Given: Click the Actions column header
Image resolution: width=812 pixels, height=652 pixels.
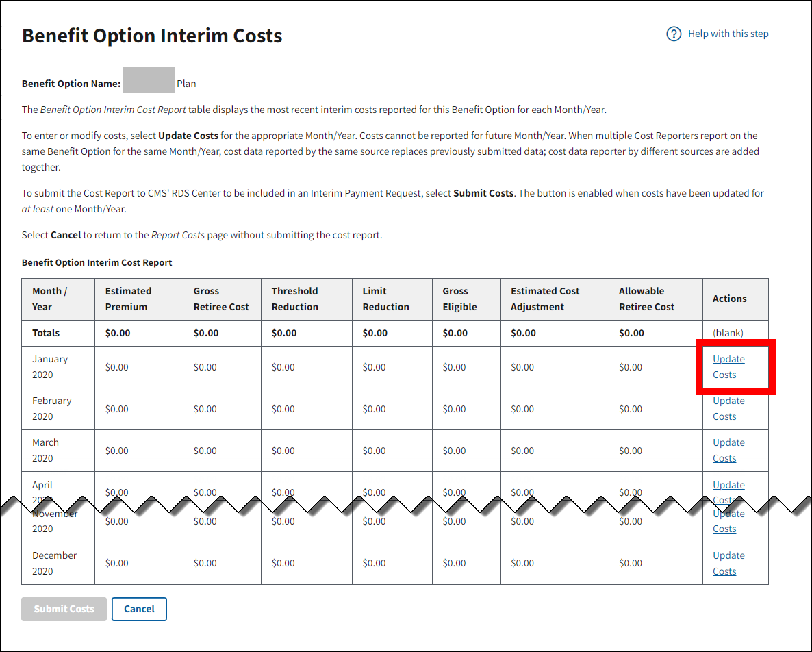Looking at the screenshot, I should coord(729,299).
